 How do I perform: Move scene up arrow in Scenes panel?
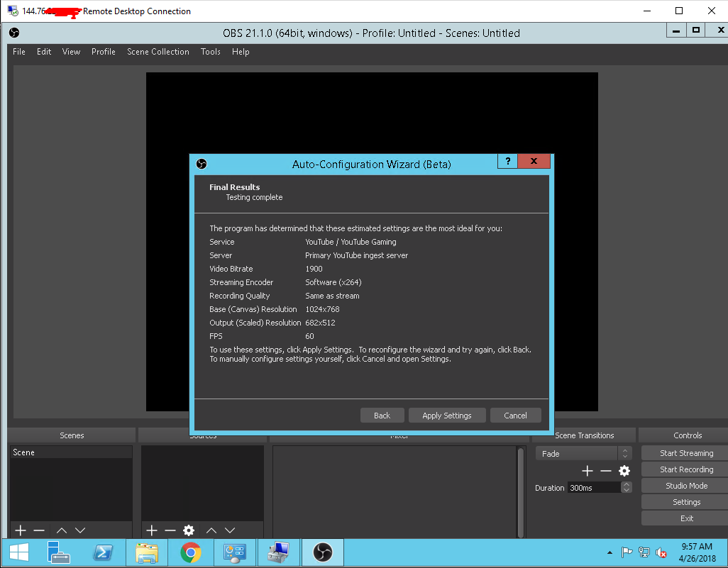(x=62, y=530)
